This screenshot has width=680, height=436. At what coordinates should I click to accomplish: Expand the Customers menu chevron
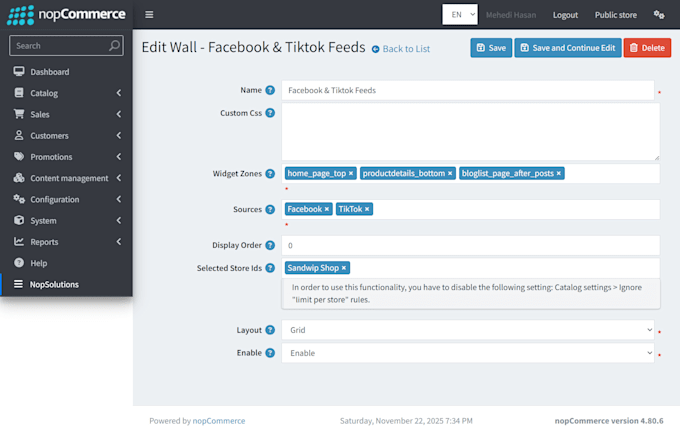118,135
